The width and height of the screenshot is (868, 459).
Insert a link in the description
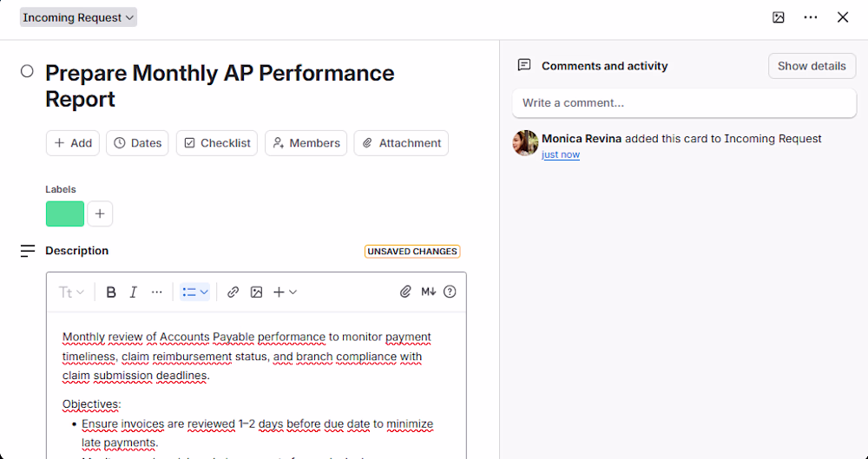pyautogui.click(x=233, y=292)
